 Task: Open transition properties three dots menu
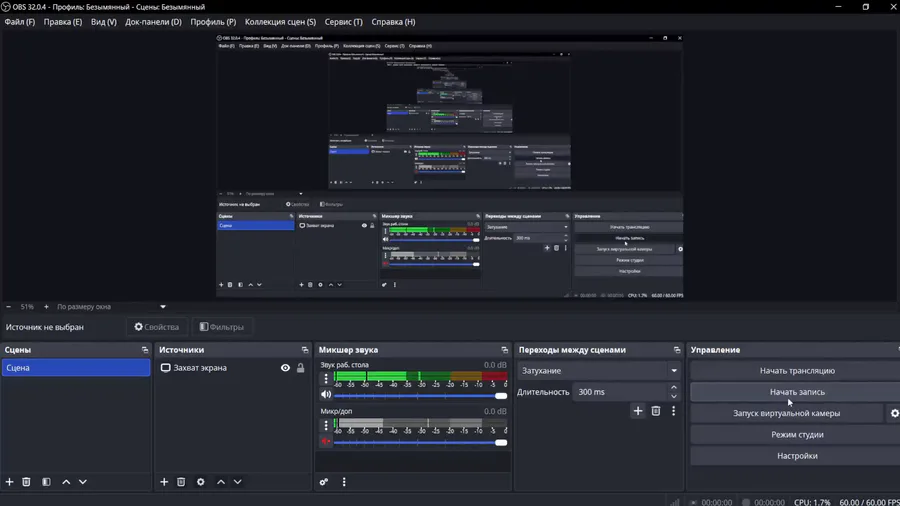click(x=673, y=411)
